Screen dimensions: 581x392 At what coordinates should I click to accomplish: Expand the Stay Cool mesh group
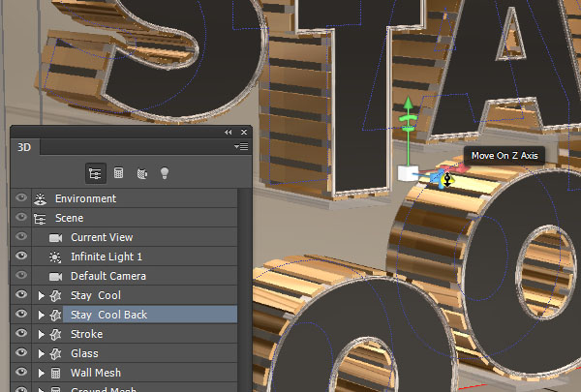(41, 295)
